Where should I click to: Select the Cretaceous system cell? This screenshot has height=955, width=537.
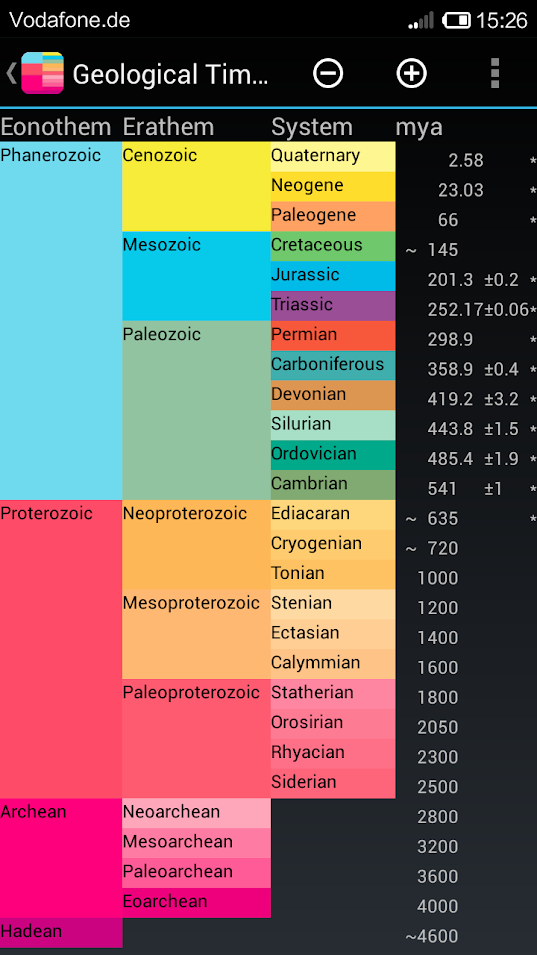point(333,246)
